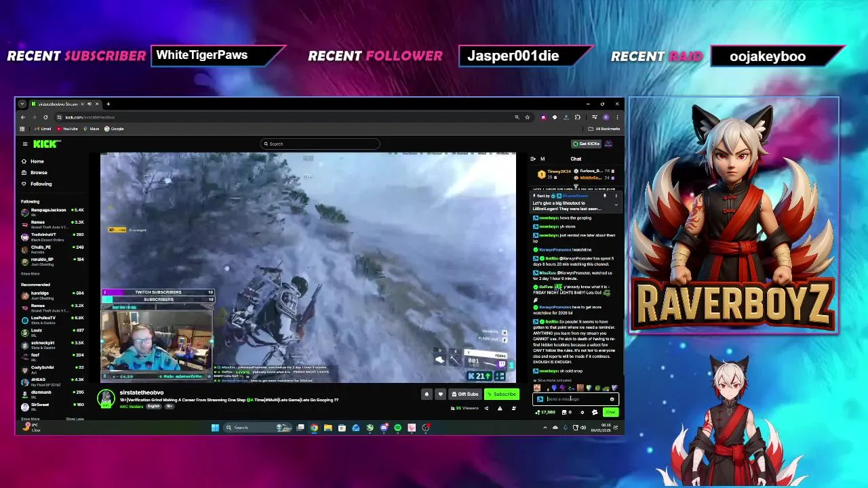Open Gmail bookmark
This screenshot has width=868, height=488.
click(43, 129)
